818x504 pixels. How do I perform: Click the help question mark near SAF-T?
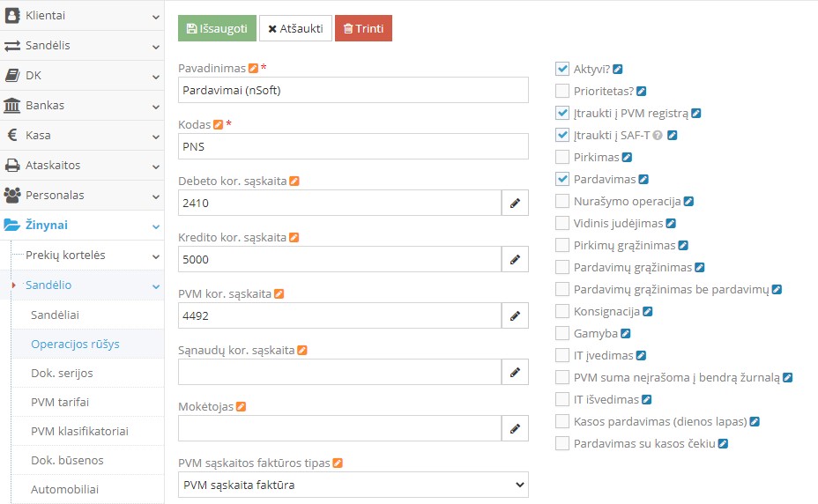658,136
